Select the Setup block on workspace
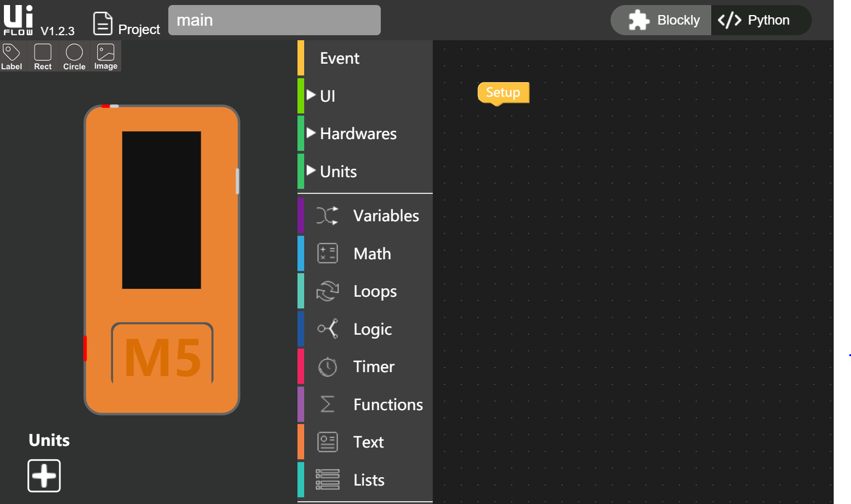 click(503, 93)
